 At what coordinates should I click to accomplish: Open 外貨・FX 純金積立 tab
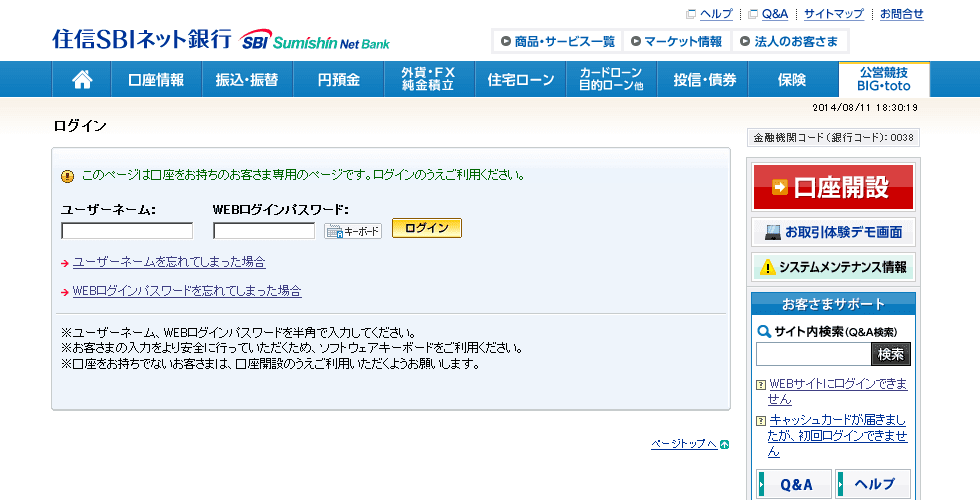429,79
